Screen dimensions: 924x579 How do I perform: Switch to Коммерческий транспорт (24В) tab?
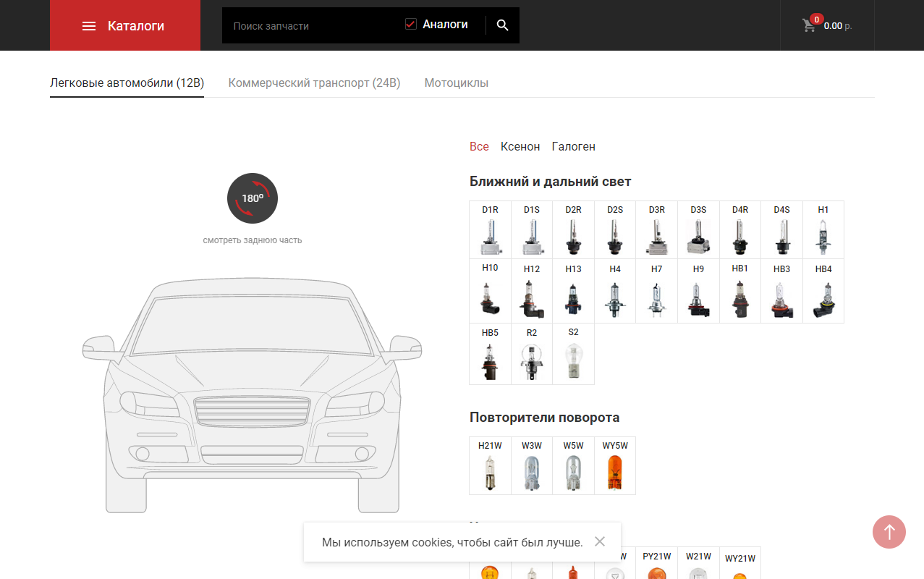[x=314, y=83]
